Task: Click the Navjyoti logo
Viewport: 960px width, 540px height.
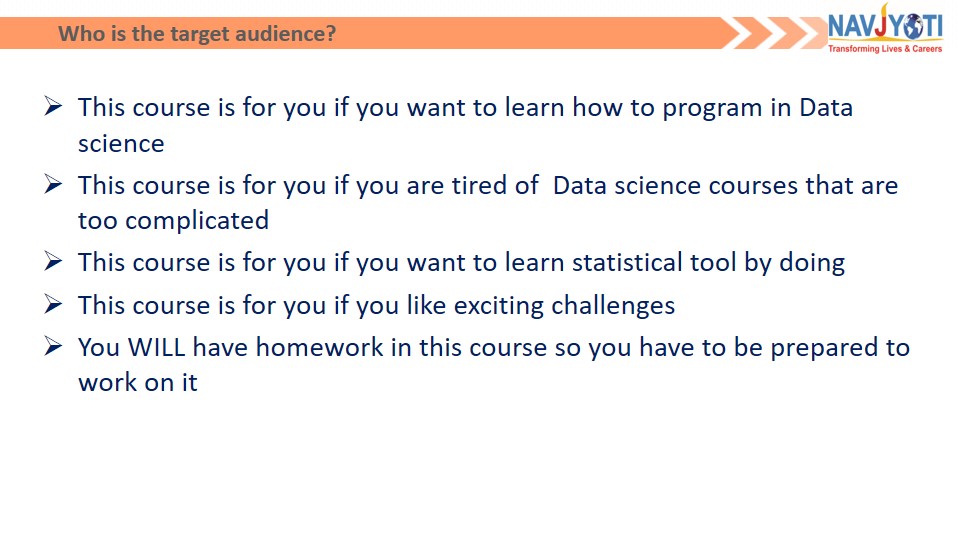Action: coord(885,29)
